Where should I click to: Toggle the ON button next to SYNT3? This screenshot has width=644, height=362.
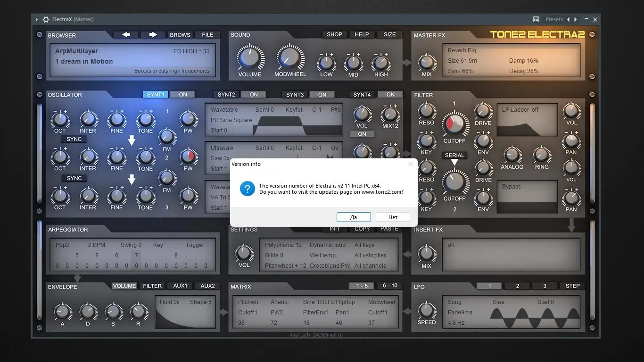pyautogui.click(x=322, y=95)
